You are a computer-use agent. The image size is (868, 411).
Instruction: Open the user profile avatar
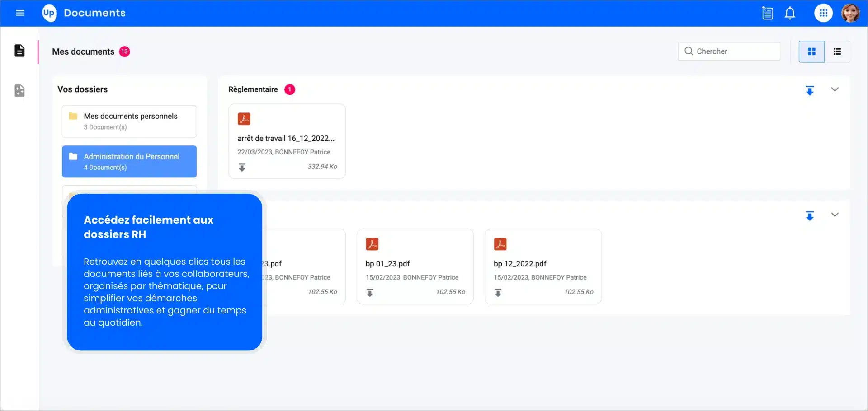pos(850,13)
